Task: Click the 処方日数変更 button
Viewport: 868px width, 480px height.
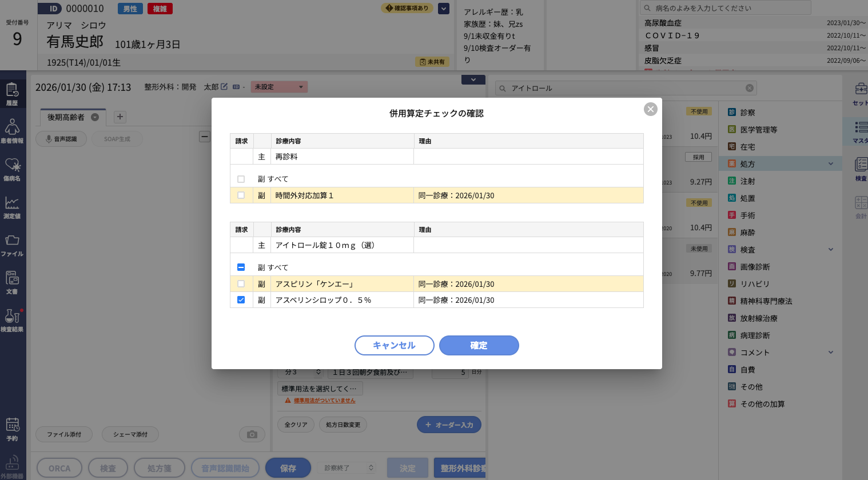Action: pos(343,425)
